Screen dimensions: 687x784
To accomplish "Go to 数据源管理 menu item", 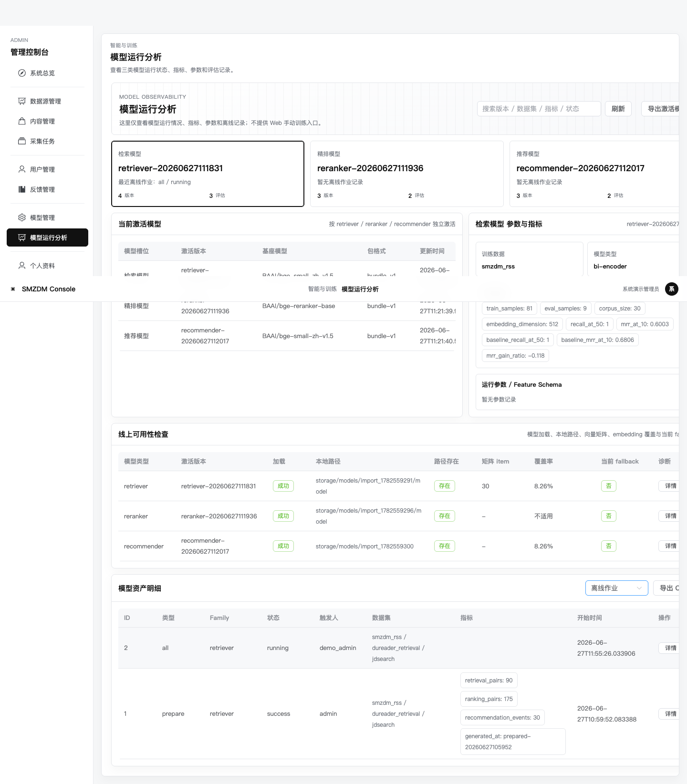I will pyautogui.click(x=47, y=101).
